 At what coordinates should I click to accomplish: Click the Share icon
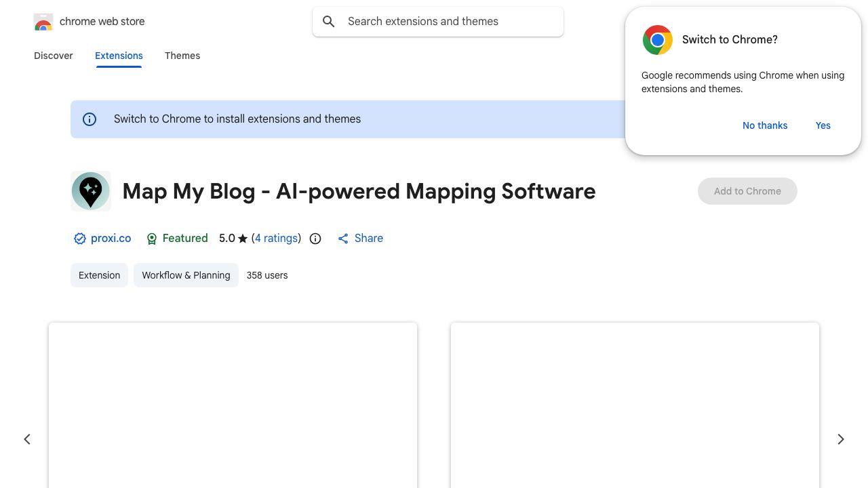(x=343, y=239)
